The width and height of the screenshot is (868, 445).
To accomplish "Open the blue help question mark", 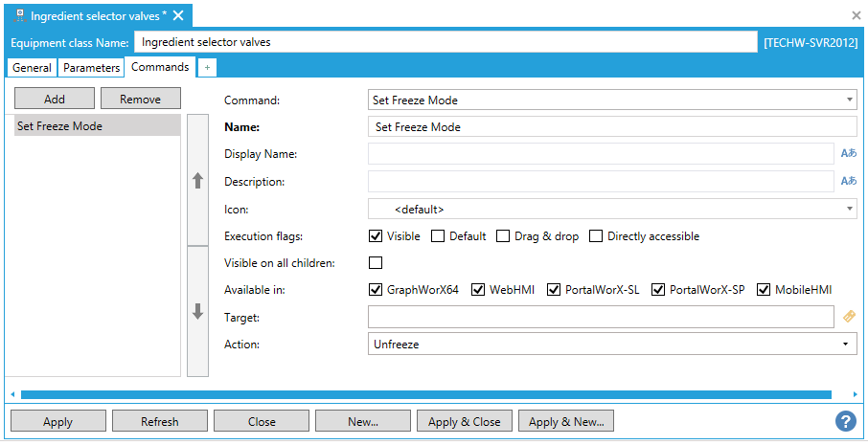I will point(845,421).
